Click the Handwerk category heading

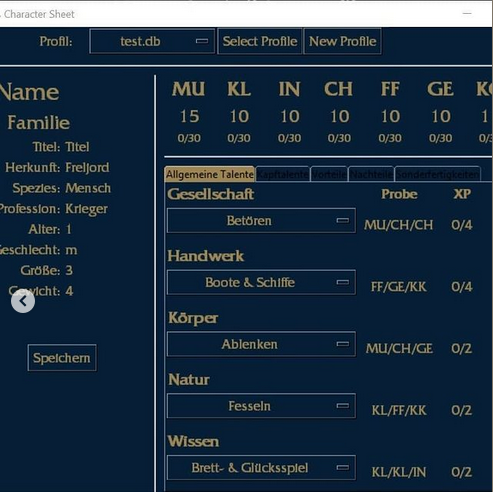[x=206, y=256]
